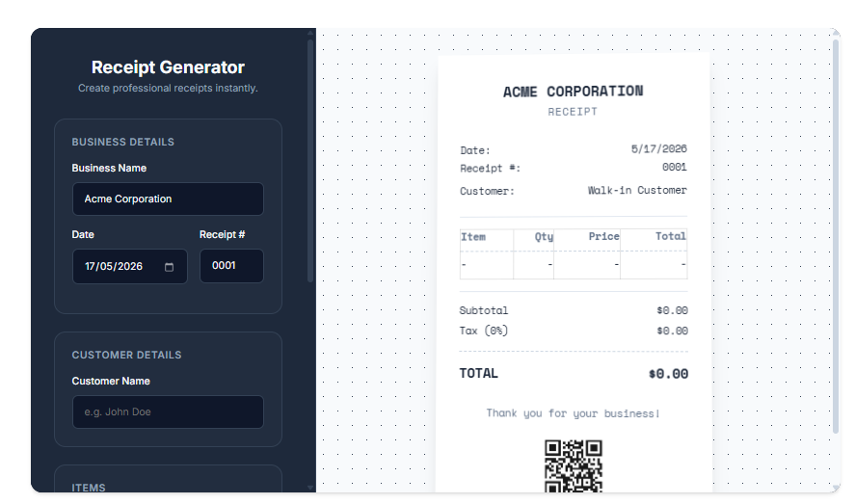Select the 'Total' table column header

[x=671, y=236]
